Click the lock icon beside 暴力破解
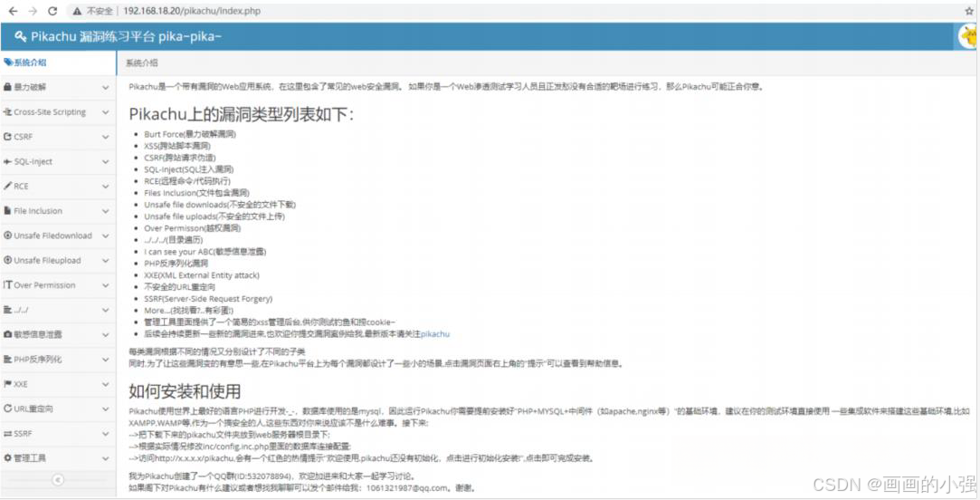The image size is (980, 500). pos(7,87)
